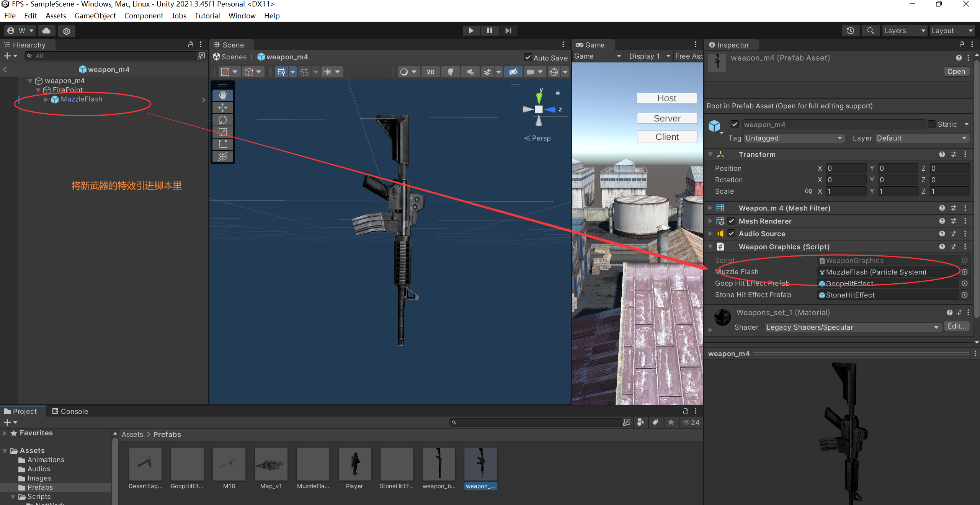Click the Step frame button
Viewport: 980px width, 505px height.
pyautogui.click(x=508, y=31)
